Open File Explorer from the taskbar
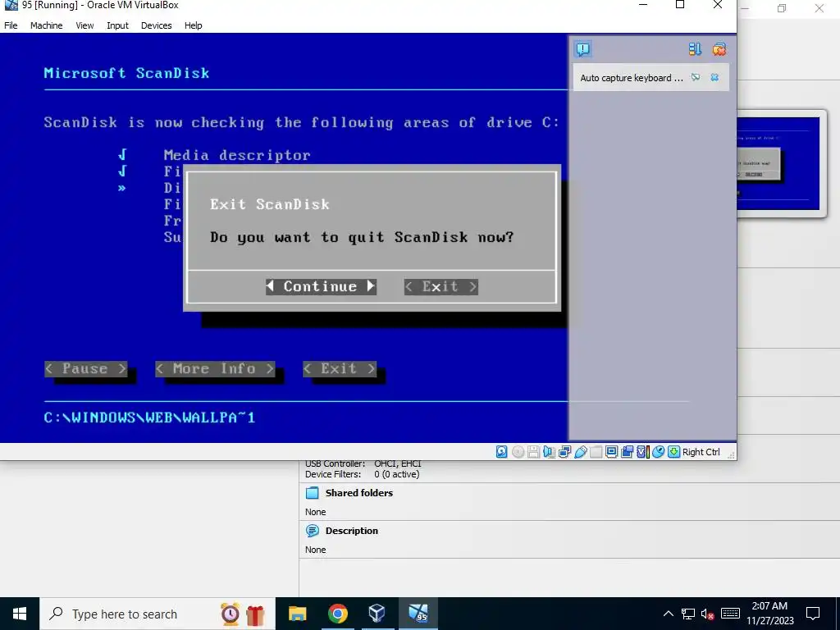This screenshot has height=630, width=840. (297, 614)
